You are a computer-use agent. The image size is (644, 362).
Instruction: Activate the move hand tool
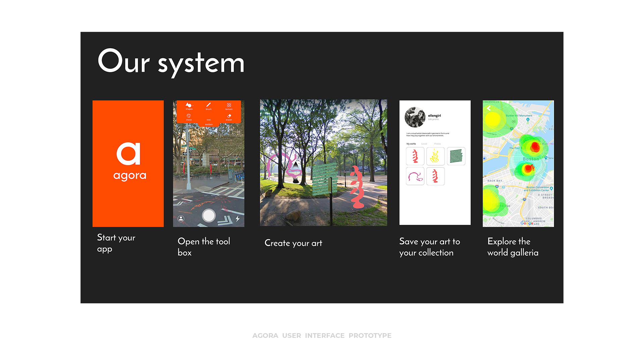point(189,116)
